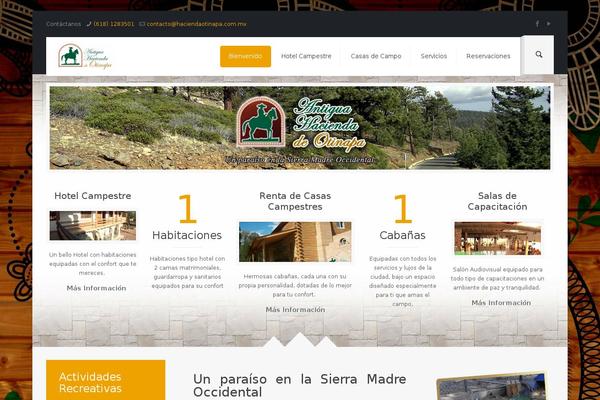The image size is (600, 400).
Task: Click the Salas de Capacitación heading
Action: click(497, 201)
